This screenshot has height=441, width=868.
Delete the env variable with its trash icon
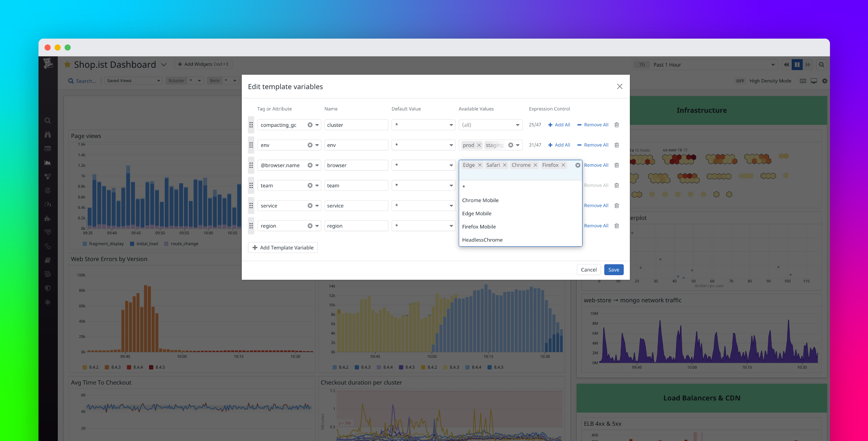coord(617,145)
